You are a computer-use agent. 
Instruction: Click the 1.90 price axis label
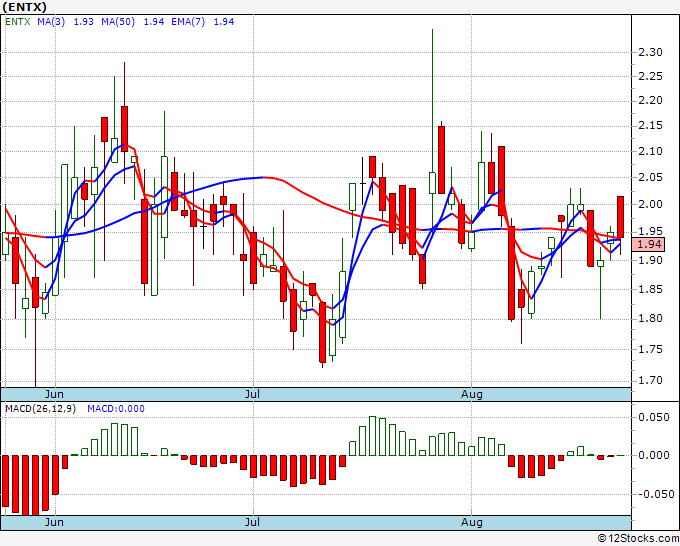651,260
